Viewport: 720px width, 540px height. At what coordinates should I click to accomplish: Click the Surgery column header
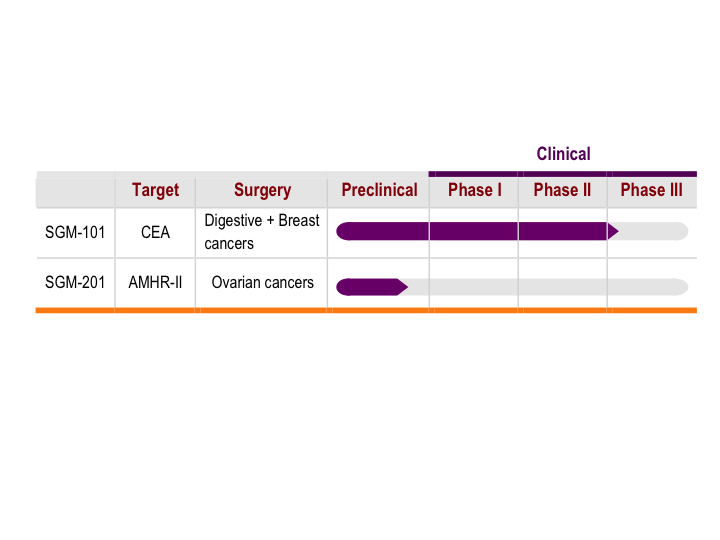pos(262,190)
